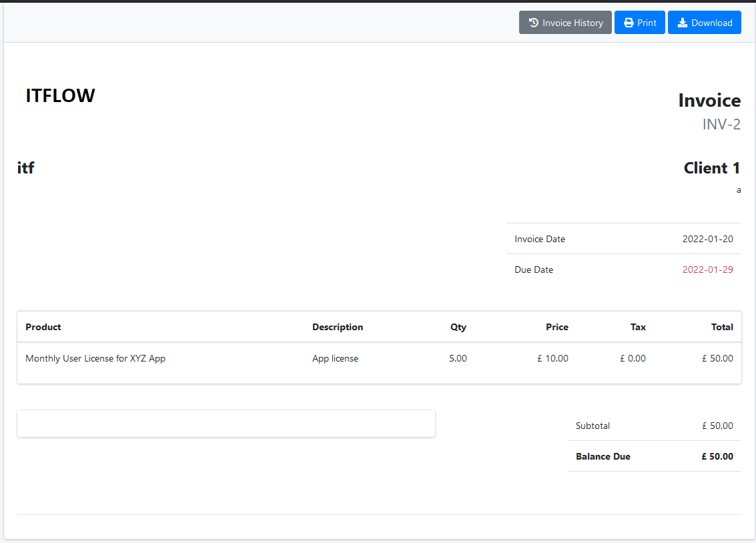The height and width of the screenshot is (543, 756).
Task: Click the Due Date label
Action: tap(534, 269)
